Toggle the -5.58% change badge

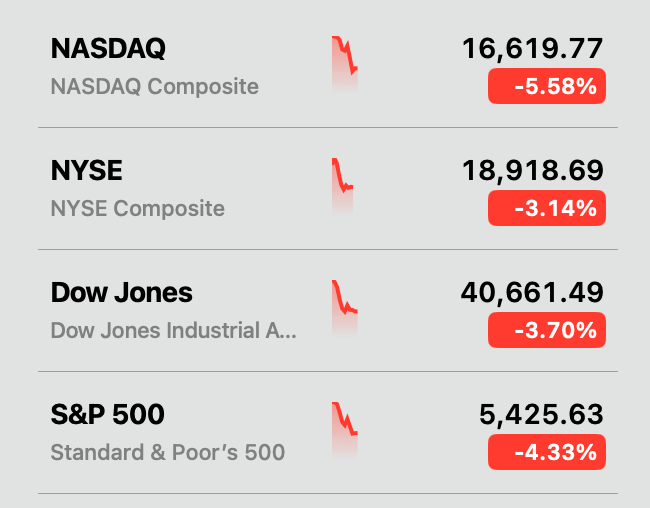coord(547,87)
